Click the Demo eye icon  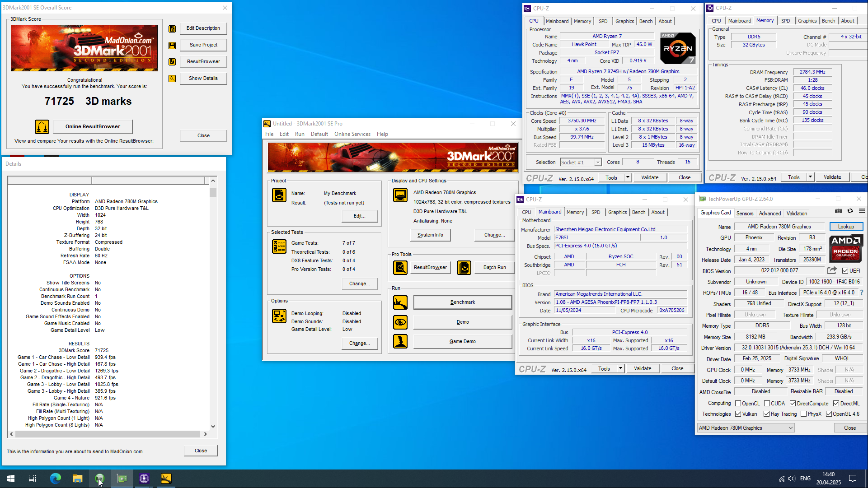click(x=400, y=322)
